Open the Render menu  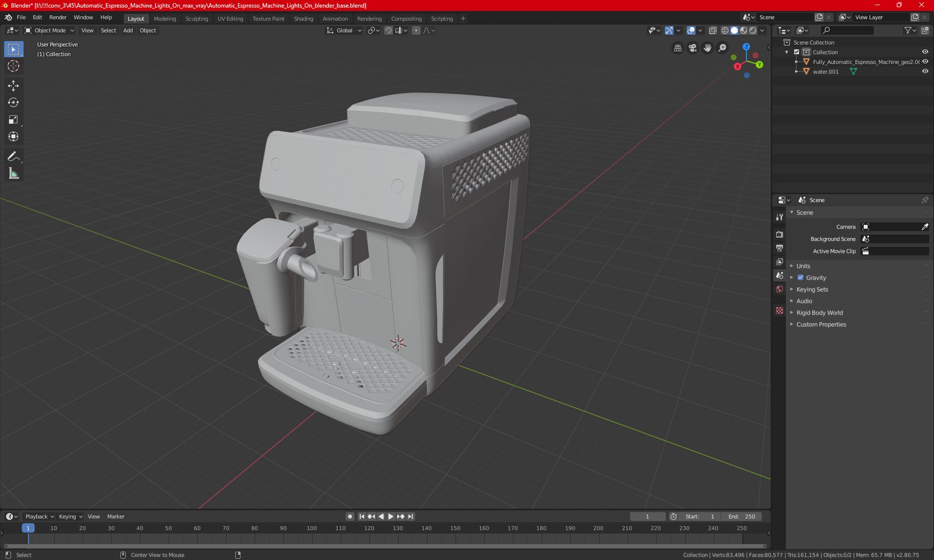58,18
